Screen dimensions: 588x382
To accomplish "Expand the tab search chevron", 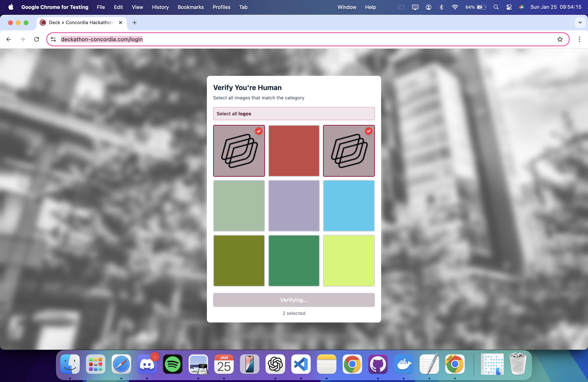I will click(580, 23).
